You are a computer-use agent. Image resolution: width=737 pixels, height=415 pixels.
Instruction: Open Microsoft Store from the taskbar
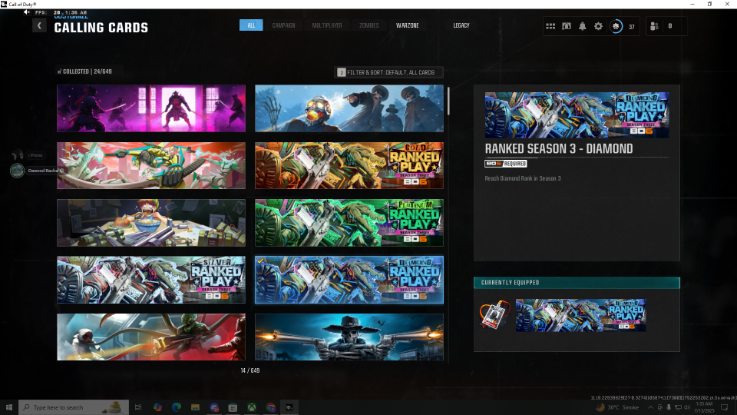click(233, 407)
